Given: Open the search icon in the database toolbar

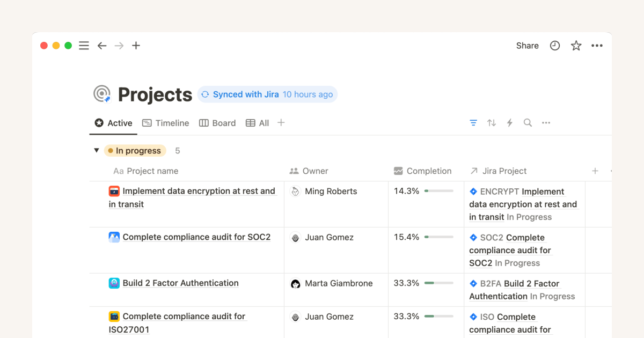Looking at the screenshot, I should (x=528, y=122).
